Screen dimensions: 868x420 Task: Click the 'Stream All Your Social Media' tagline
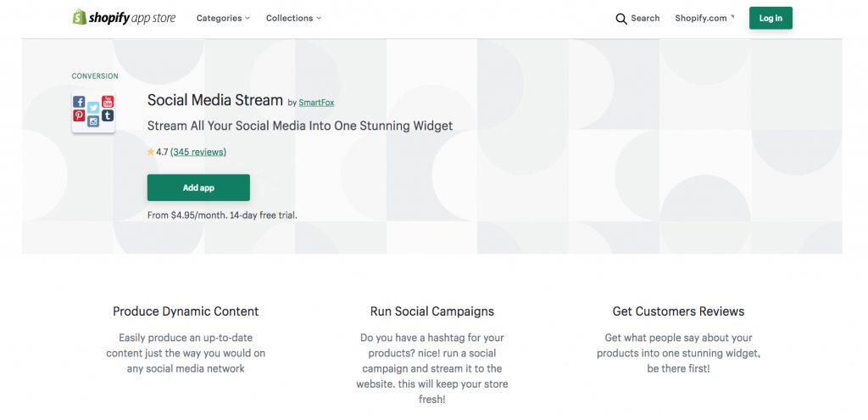(300, 126)
